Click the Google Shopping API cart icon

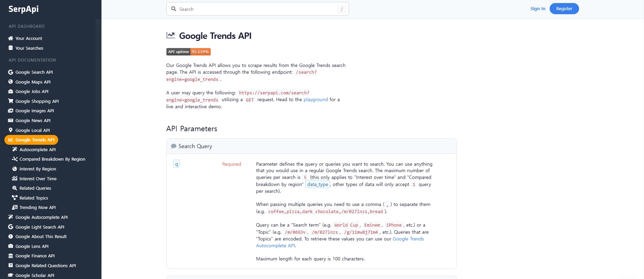click(10, 101)
